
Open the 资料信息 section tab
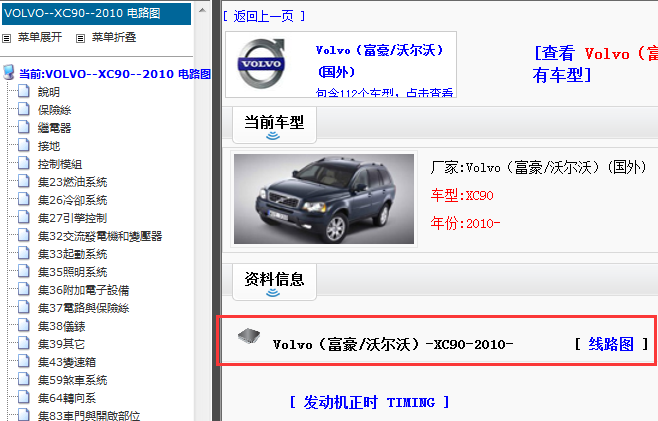tap(274, 282)
